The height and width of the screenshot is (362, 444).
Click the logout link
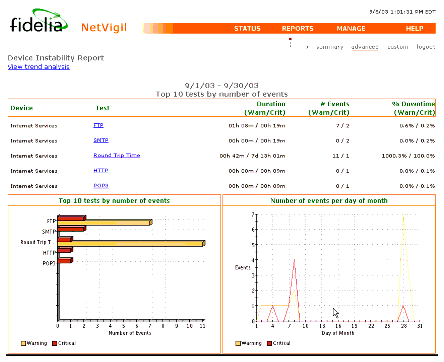426,47
